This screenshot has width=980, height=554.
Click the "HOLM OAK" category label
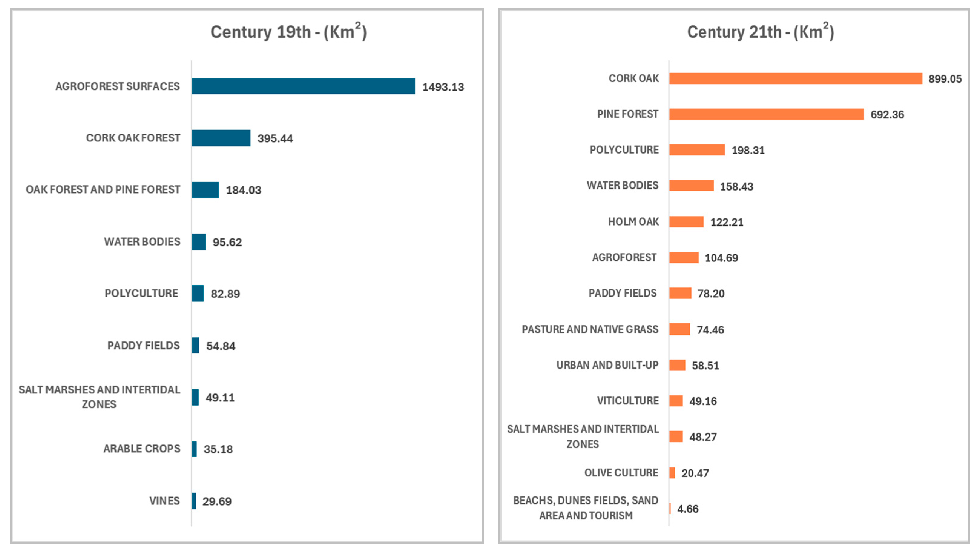633,222
